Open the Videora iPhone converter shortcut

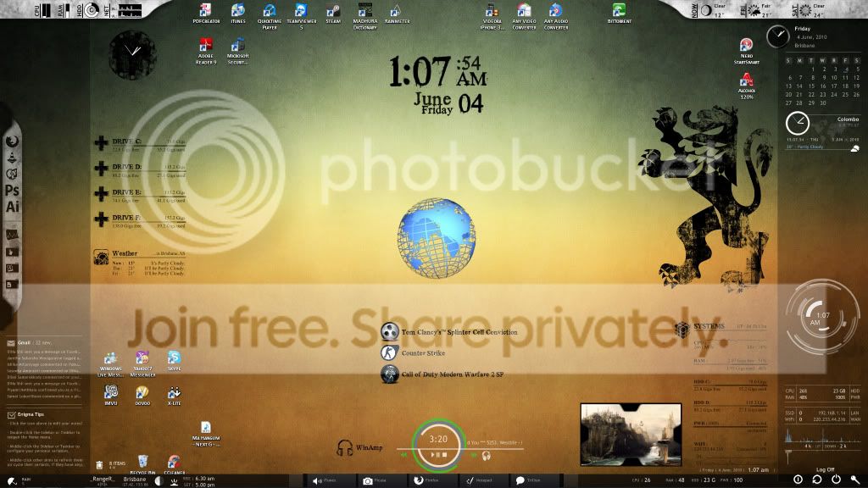tap(492, 15)
